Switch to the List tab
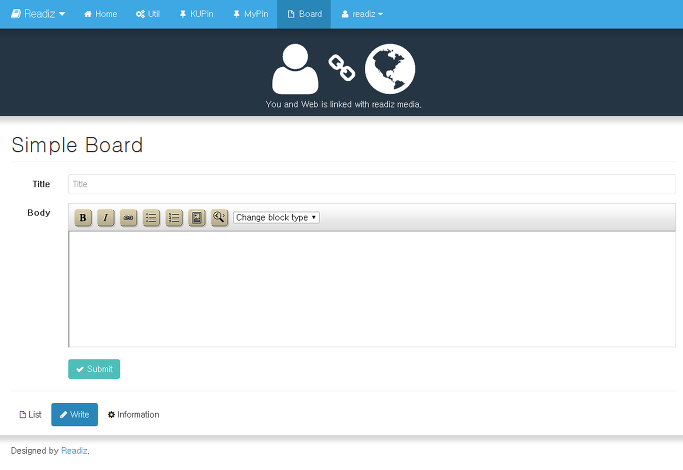This screenshot has width=683, height=470. click(x=30, y=415)
